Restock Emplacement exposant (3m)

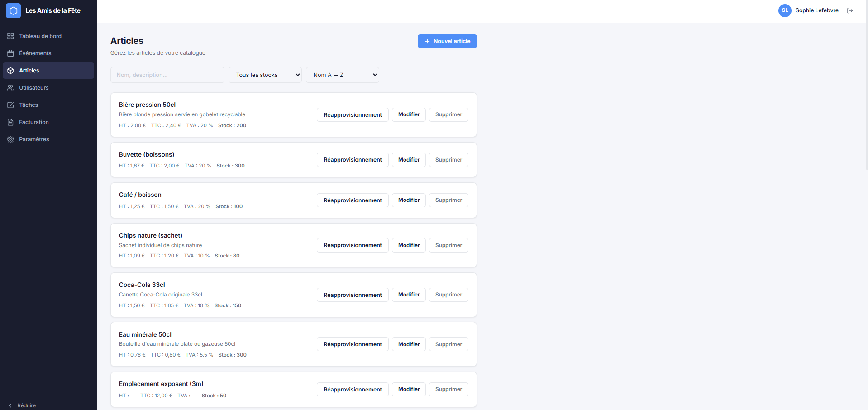pyautogui.click(x=353, y=389)
